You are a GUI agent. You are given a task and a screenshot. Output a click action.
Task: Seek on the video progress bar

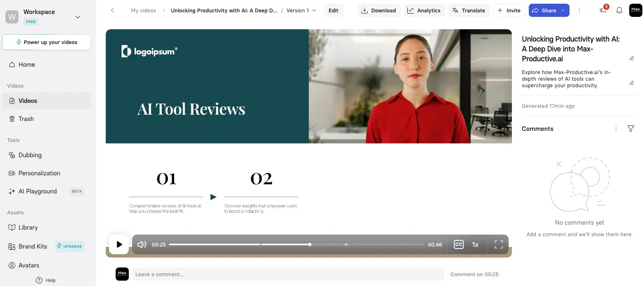coord(297,244)
